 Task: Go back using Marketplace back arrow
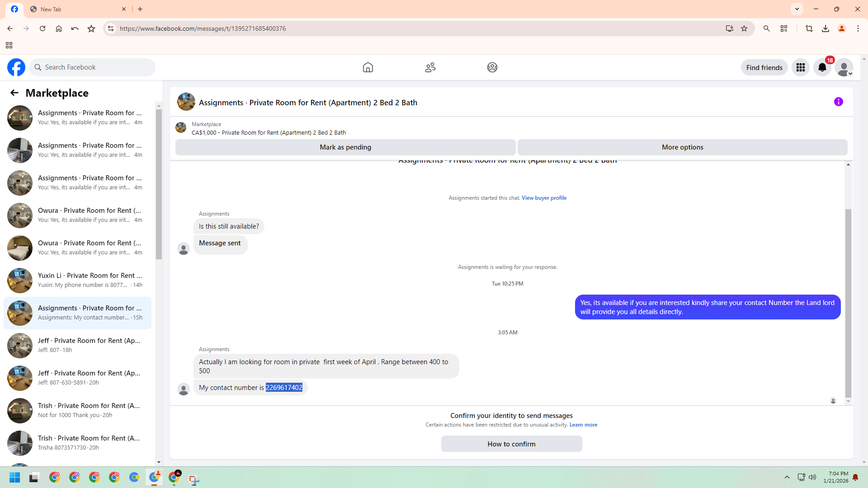(14, 93)
